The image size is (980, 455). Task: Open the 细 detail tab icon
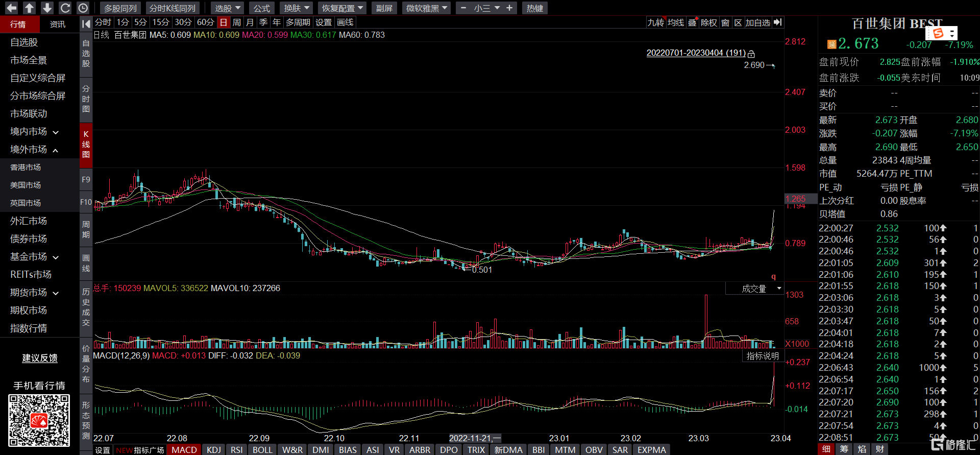[x=826, y=449]
